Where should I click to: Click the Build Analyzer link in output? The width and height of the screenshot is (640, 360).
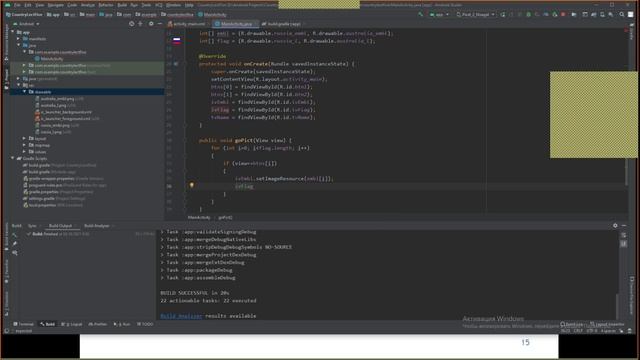pos(181,316)
